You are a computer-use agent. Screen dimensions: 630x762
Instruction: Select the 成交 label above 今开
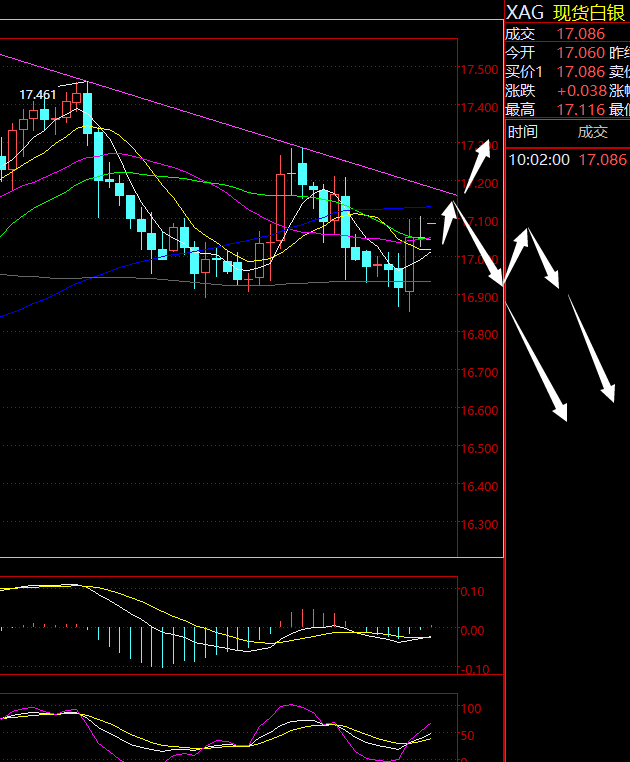coord(520,34)
